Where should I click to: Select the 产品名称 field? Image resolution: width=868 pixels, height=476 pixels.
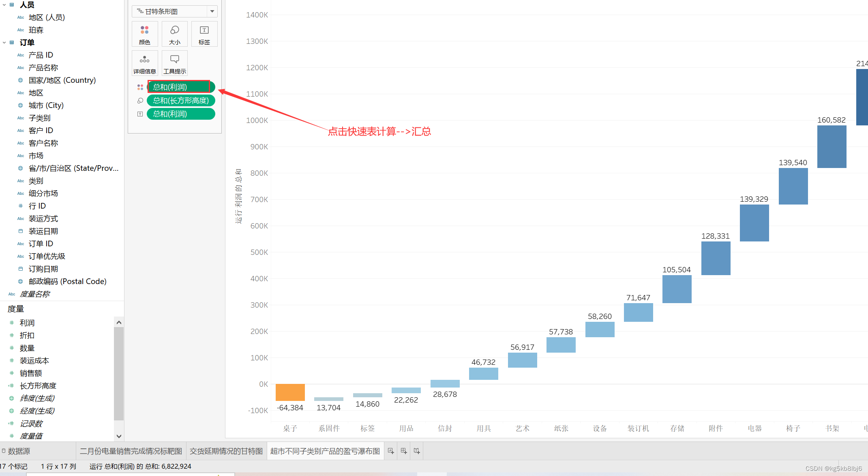tap(43, 68)
